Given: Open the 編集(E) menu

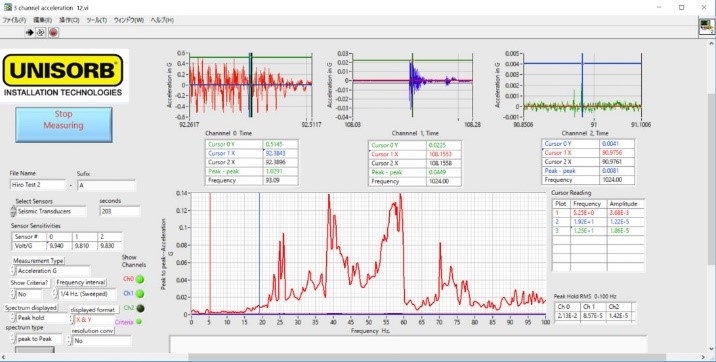Looking at the screenshot, I should tap(42, 20).
